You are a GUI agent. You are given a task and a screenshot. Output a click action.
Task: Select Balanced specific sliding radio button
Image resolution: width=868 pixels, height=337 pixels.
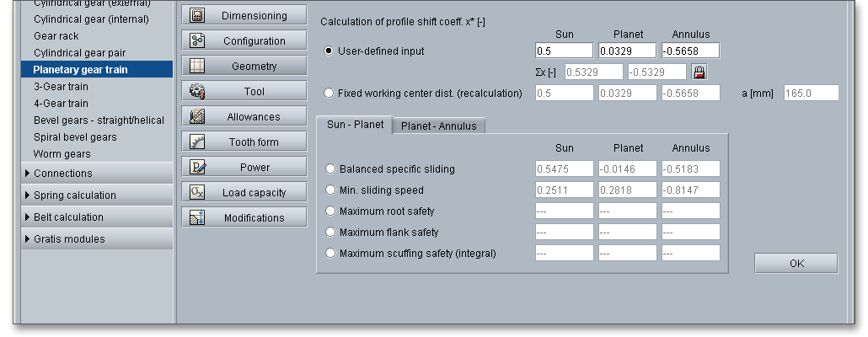tap(330, 169)
